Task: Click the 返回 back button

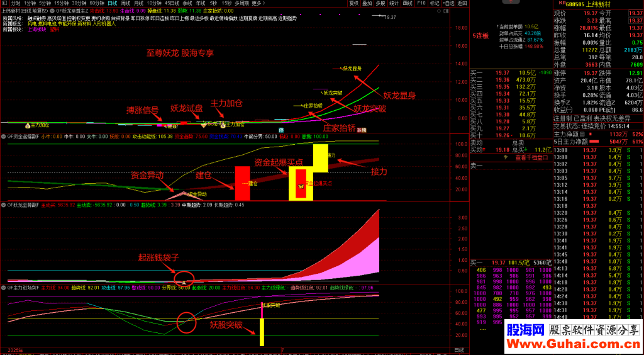Action: point(462,3)
